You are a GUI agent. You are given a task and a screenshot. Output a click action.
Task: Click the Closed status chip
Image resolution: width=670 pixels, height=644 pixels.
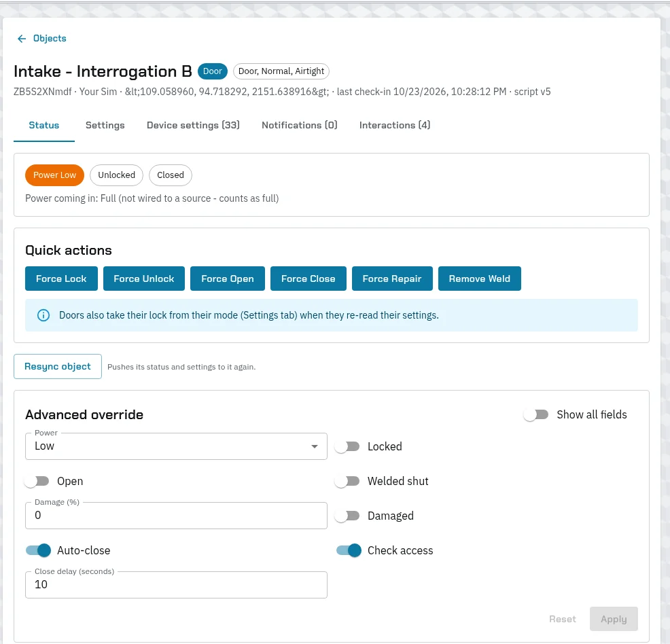(171, 175)
